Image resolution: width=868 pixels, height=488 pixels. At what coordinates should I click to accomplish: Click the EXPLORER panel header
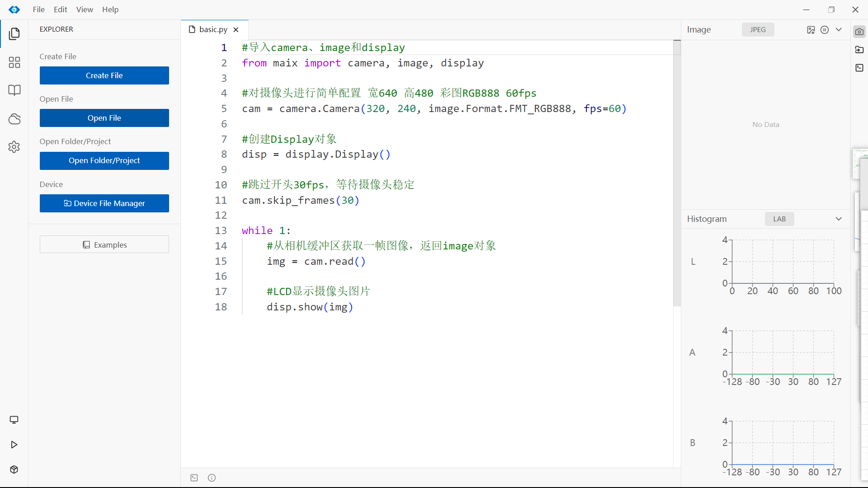click(x=57, y=29)
